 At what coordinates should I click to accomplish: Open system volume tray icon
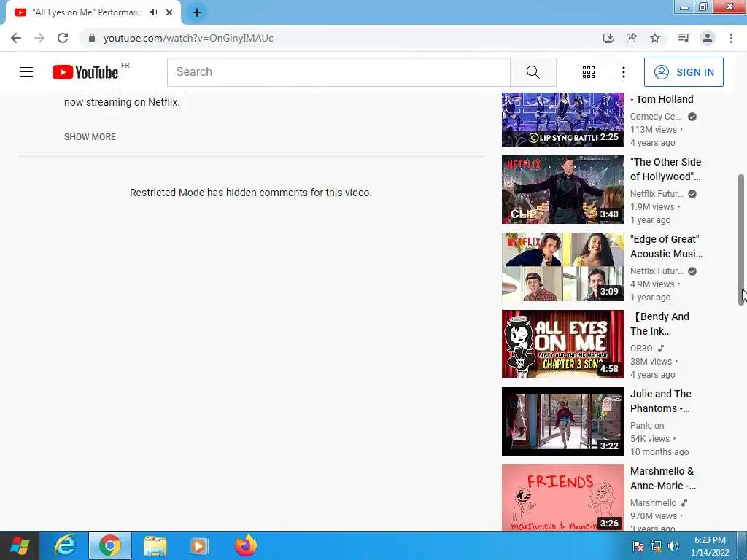coord(673,546)
